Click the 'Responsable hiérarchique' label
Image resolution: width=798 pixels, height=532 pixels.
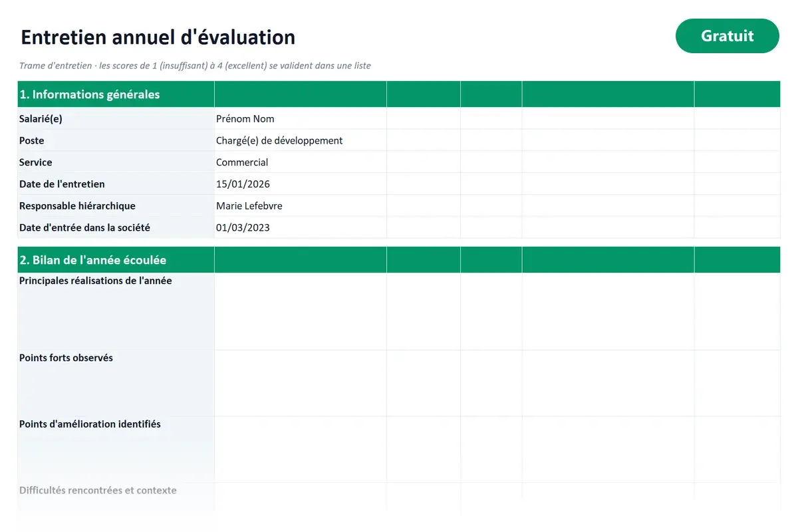[77, 206]
